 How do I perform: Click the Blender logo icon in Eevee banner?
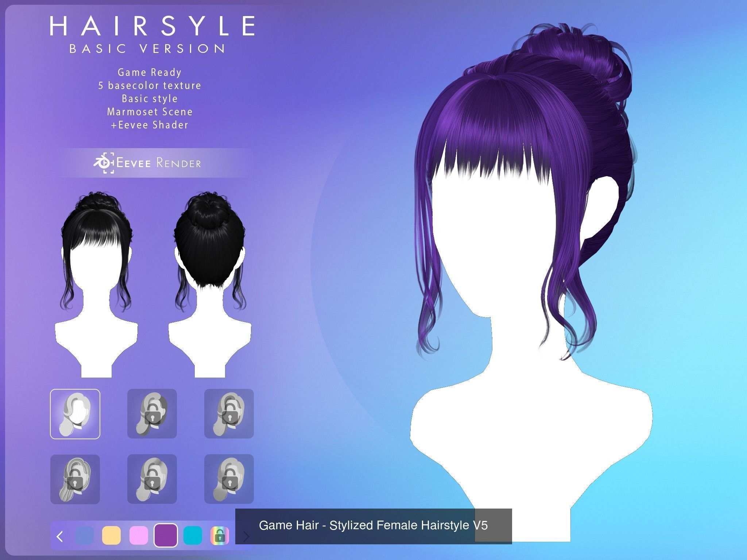pos(104,163)
